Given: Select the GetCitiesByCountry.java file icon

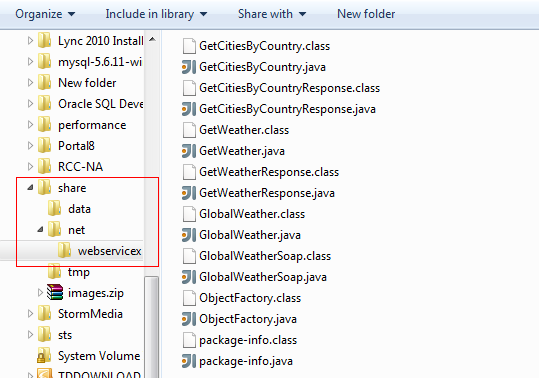Looking at the screenshot, I should tap(189, 67).
